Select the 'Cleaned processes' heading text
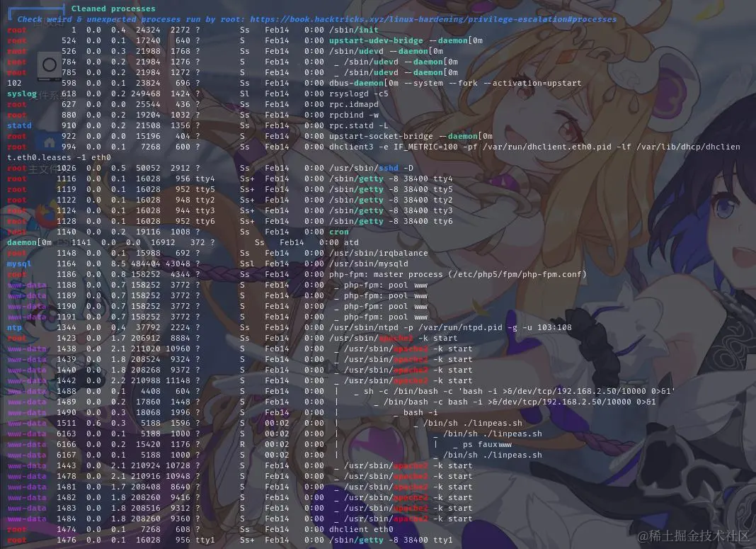 pyautogui.click(x=113, y=9)
